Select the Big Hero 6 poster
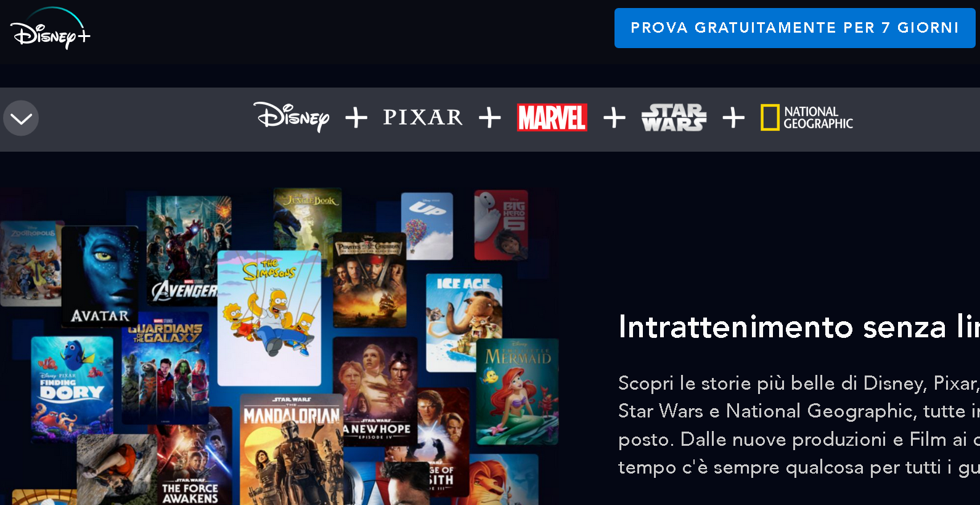The width and height of the screenshot is (980, 505). pos(501,224)
